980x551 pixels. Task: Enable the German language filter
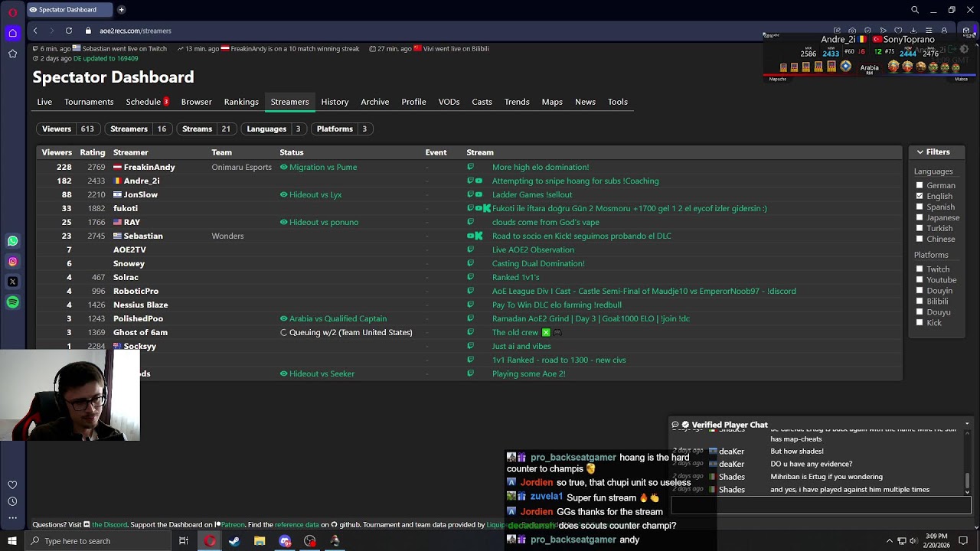920,185
